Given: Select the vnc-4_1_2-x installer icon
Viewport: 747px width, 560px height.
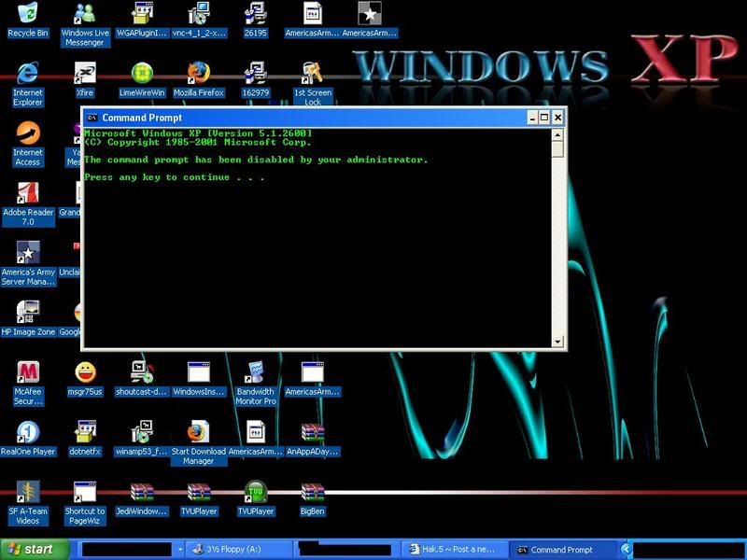Looking at the screenshot, I should [x=199, y=20].
